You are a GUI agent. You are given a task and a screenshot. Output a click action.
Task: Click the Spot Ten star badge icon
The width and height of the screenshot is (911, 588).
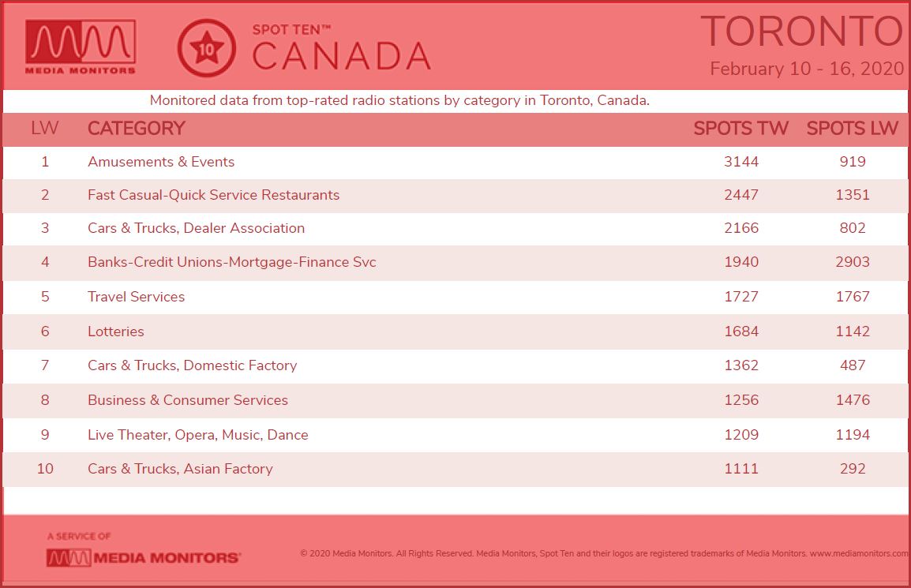point(206,48)
